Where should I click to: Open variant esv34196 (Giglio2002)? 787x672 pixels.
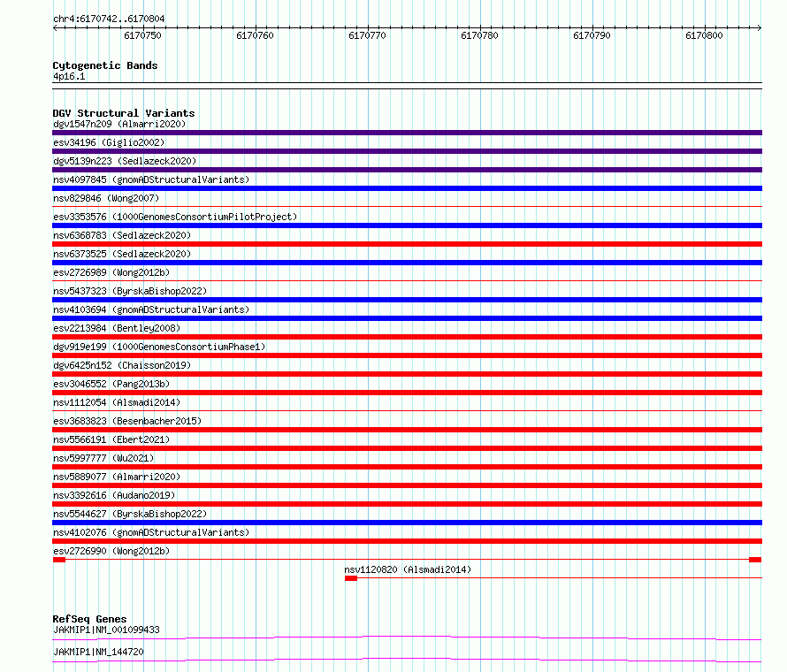coord(109,142)
